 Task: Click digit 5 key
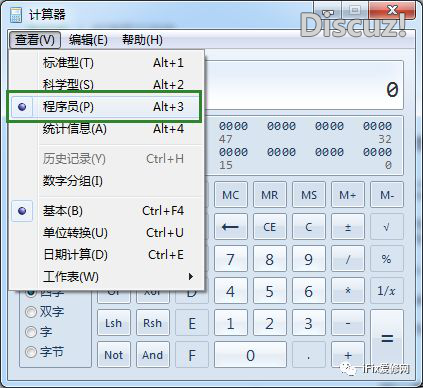pyautogui.click(x=270, y=291)
